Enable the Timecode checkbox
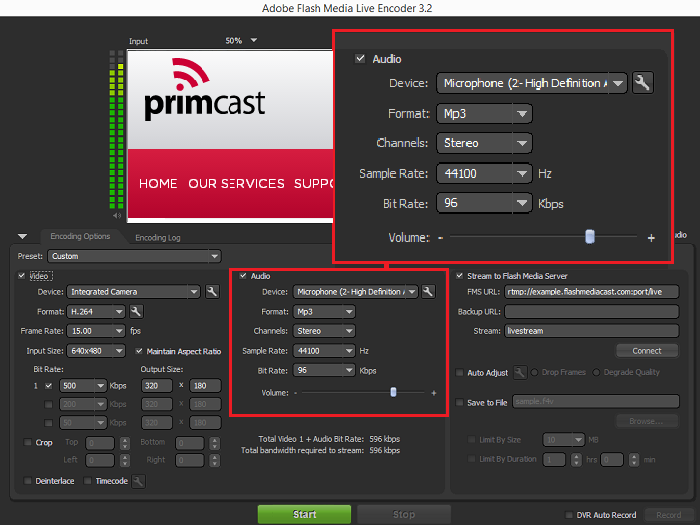This screenshot has width=700, height=525. [88, 481]
